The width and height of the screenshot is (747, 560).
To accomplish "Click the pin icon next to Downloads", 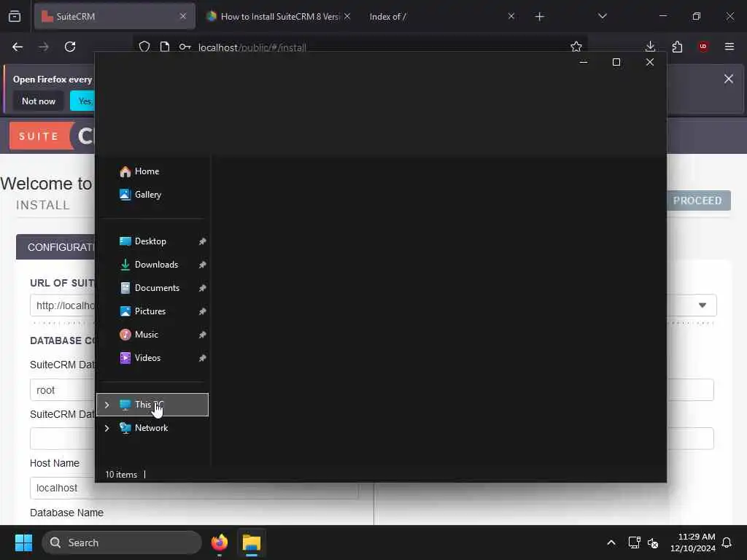I will (203, 265).
